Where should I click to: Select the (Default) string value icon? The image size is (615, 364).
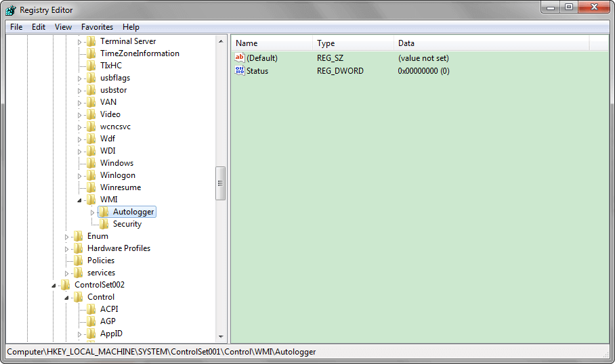(x=239, y=58)
